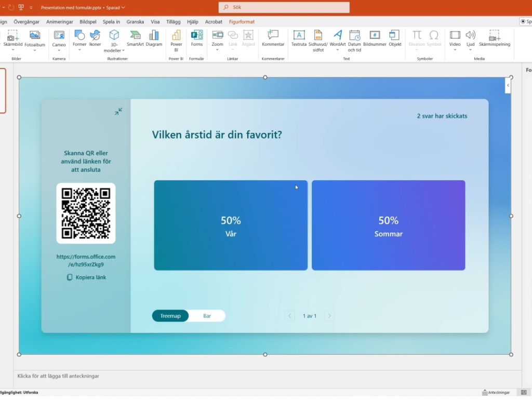
Task: Insert an Objekt
Action: coord(395,38)
